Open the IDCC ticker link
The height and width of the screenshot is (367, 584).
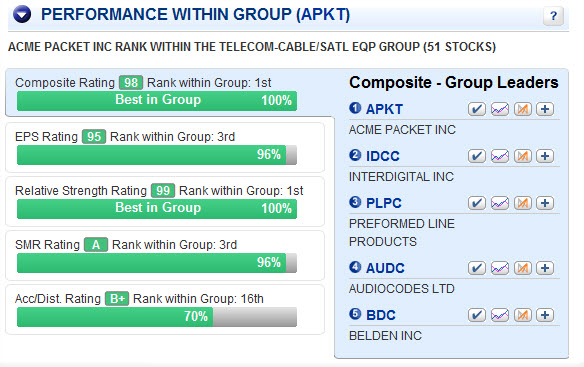click(x=383, y=156)
